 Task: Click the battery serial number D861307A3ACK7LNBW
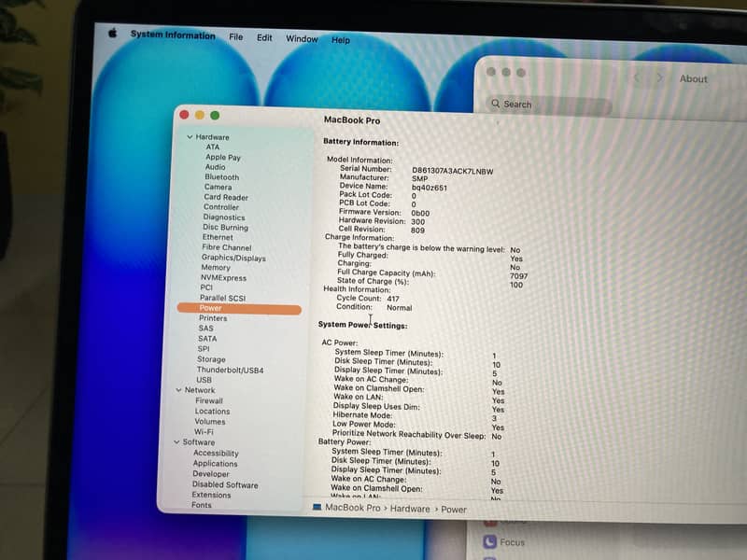(x=453, y=171)
